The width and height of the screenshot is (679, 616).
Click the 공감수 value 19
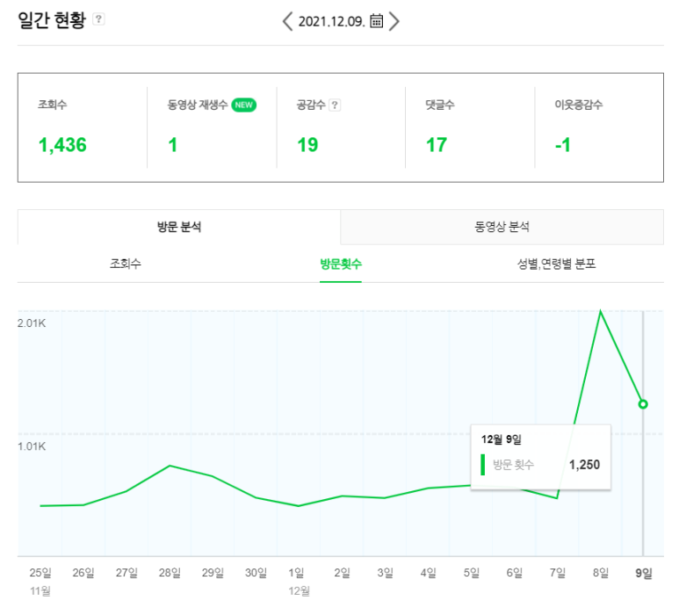(307, 145)
